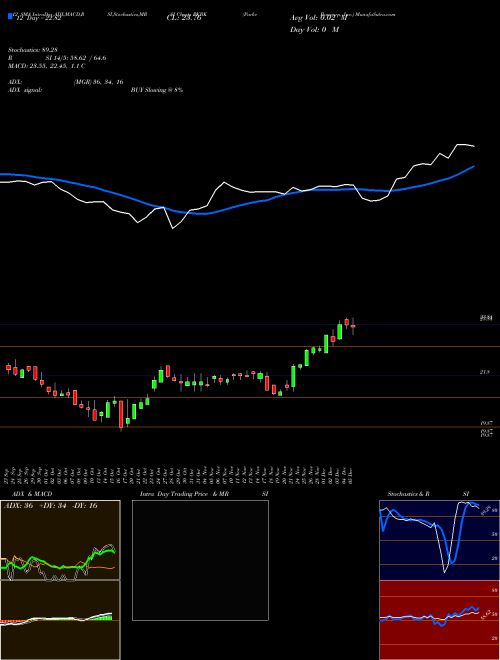This screenshot has height=660, width=500.
Task: Click the last red candlestick on the chart
Action: 353,326
